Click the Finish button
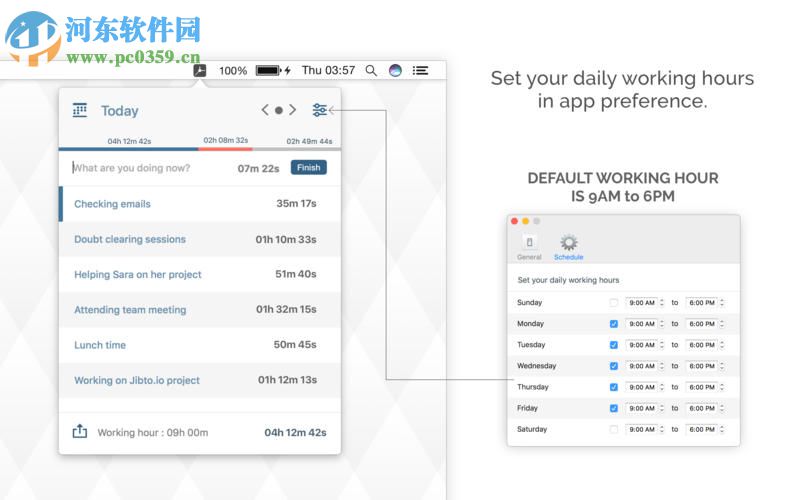Viewport: 800px width, 500px height. click(309, 167)
